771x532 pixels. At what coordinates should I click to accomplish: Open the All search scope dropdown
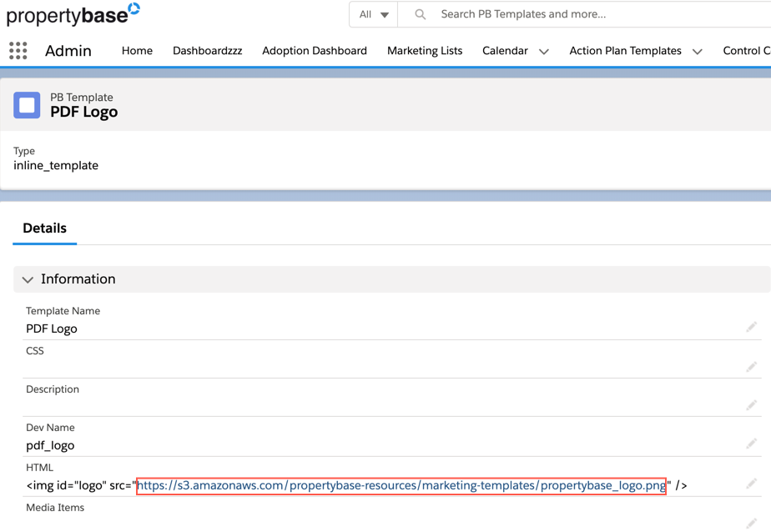click(x=373, y=14)
